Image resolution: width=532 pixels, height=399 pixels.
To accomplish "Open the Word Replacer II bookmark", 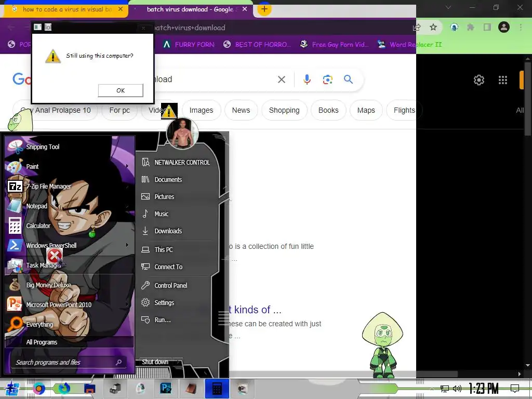I will coord(410,45).
